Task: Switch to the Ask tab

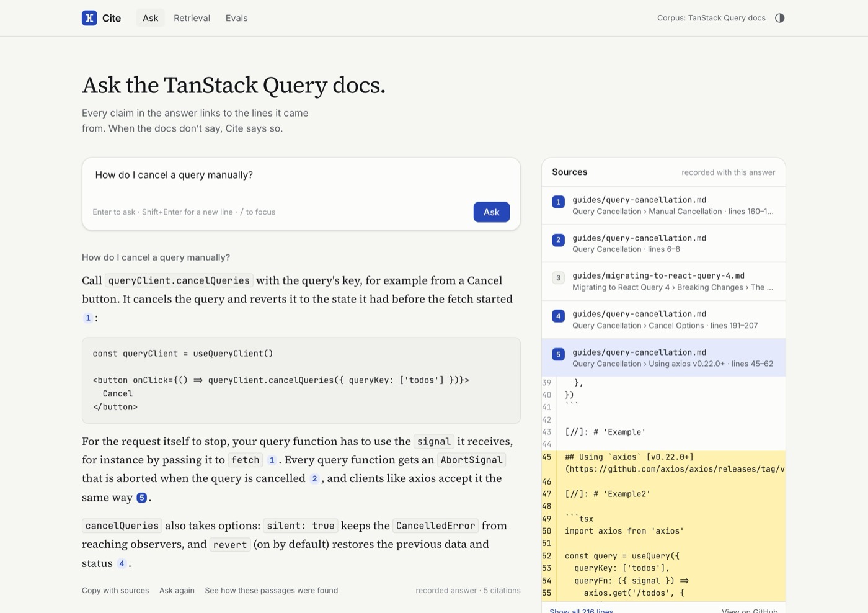Action: click(x=150, y=18)
